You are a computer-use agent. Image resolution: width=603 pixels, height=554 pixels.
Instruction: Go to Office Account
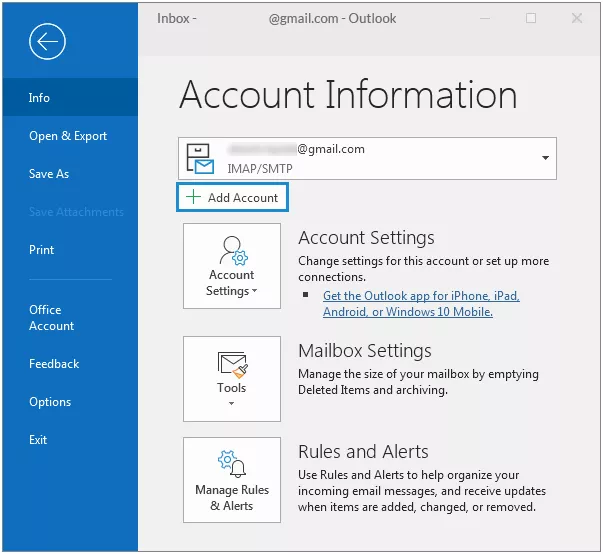pos(51,318)
